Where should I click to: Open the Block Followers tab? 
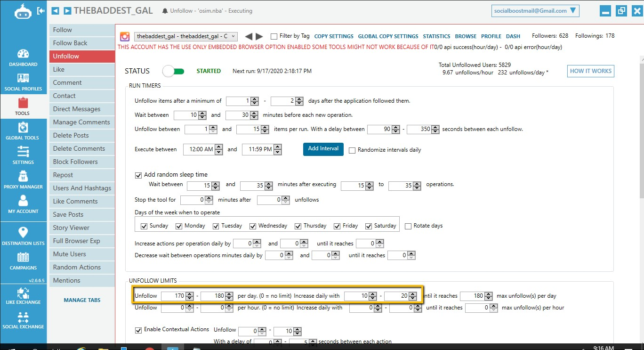82,162
